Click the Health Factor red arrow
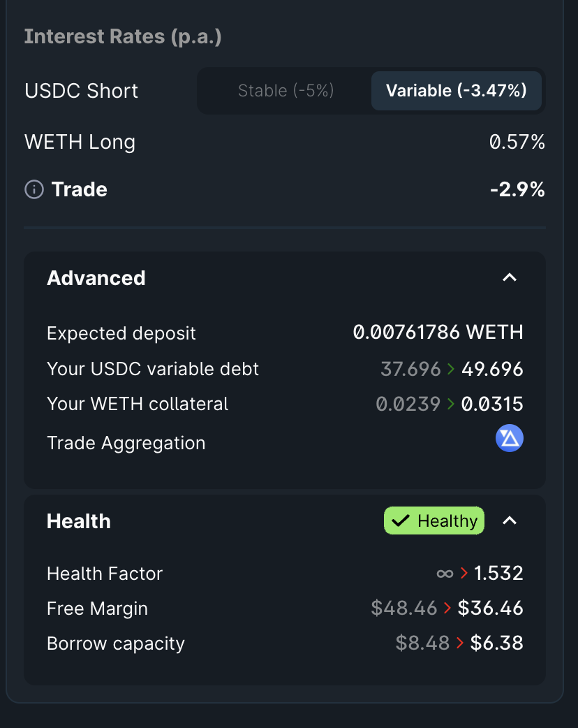 tap(464, 573)
